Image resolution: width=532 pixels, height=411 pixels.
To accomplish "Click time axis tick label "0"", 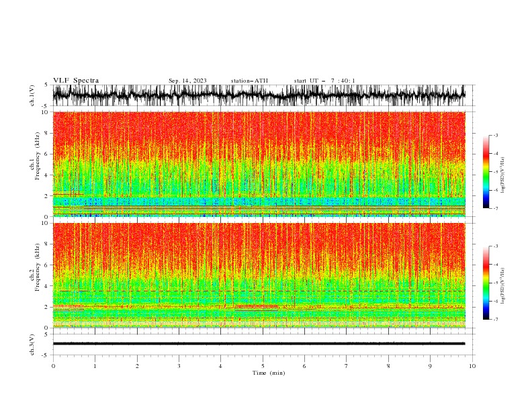I will [53, 366].
